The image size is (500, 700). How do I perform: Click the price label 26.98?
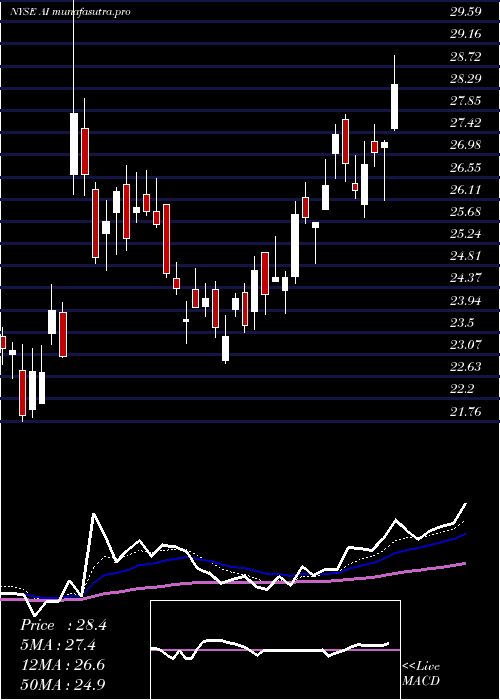click(466, 145)
